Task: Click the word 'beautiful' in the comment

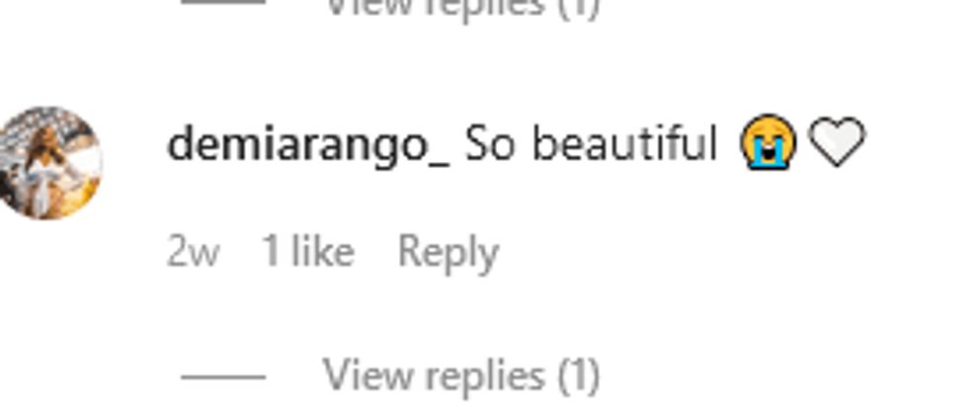Action: pyautogui.click(x=625, y=144)
